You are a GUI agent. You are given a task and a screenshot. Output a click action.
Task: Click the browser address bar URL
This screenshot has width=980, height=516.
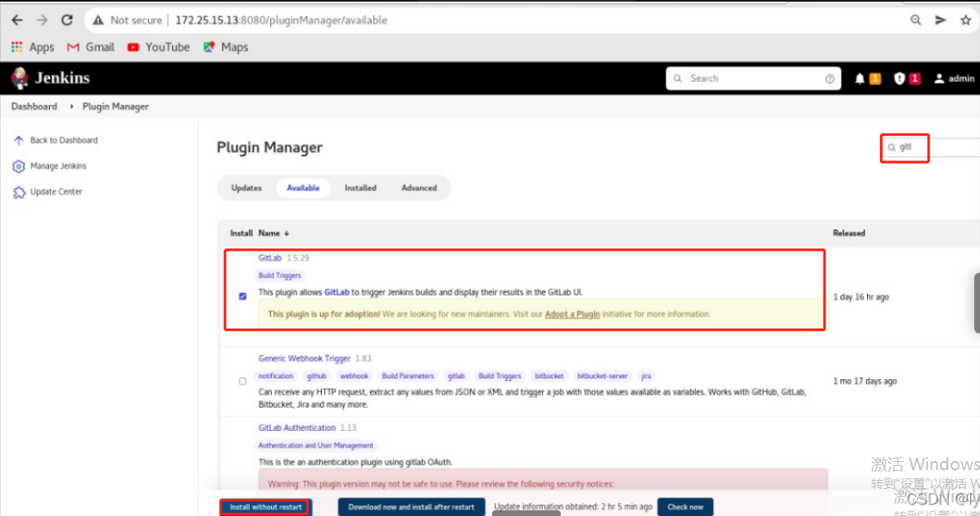pyautogui.click(x=282, y=20)
